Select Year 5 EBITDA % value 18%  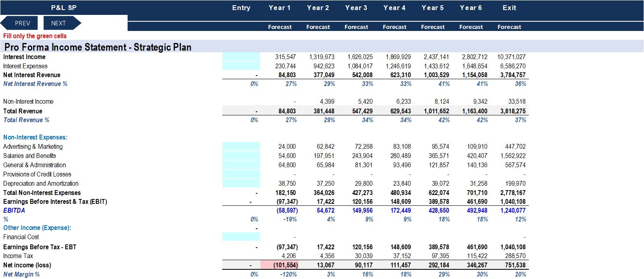tap(444, 219)
